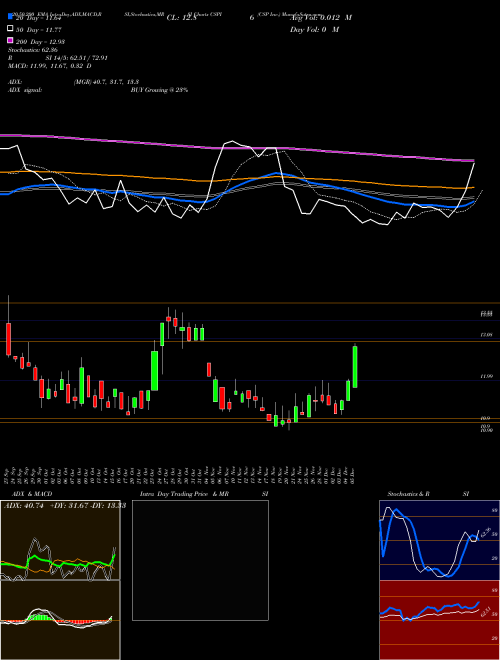Click the magenta 200-day average line
Image resolution: width=500 pixels, height=660 pixels.
tap(236, 148)
